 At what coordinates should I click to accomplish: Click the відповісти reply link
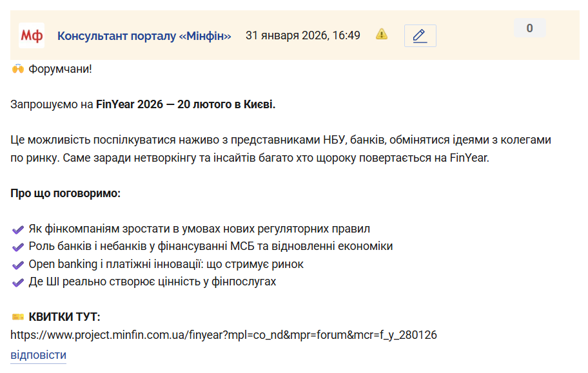click(x=38, y=355)
